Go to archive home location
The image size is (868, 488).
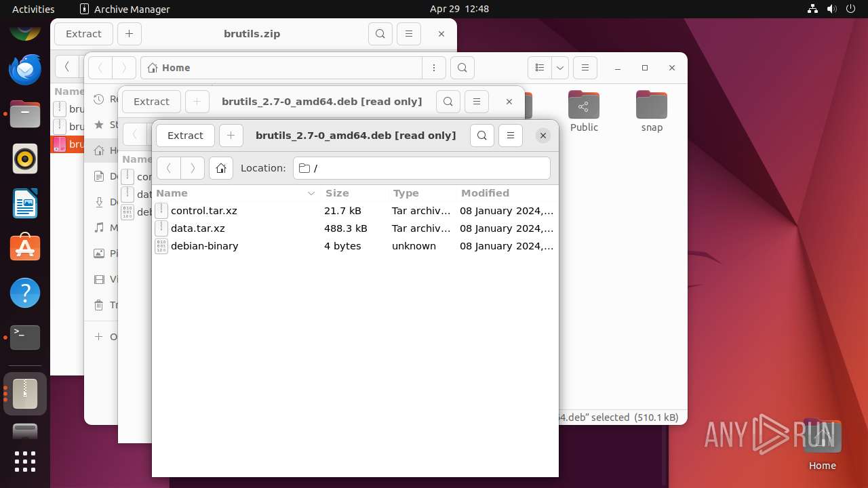[x=221, y=168]
